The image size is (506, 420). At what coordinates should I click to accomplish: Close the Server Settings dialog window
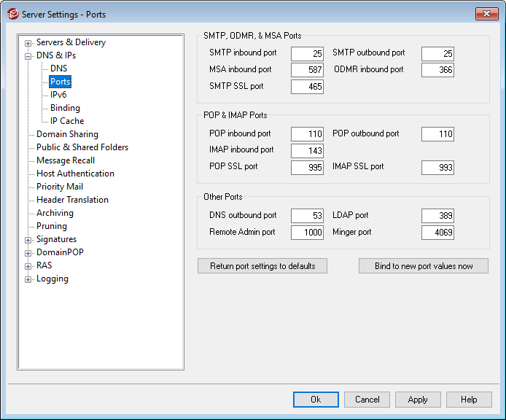[486, 14]
